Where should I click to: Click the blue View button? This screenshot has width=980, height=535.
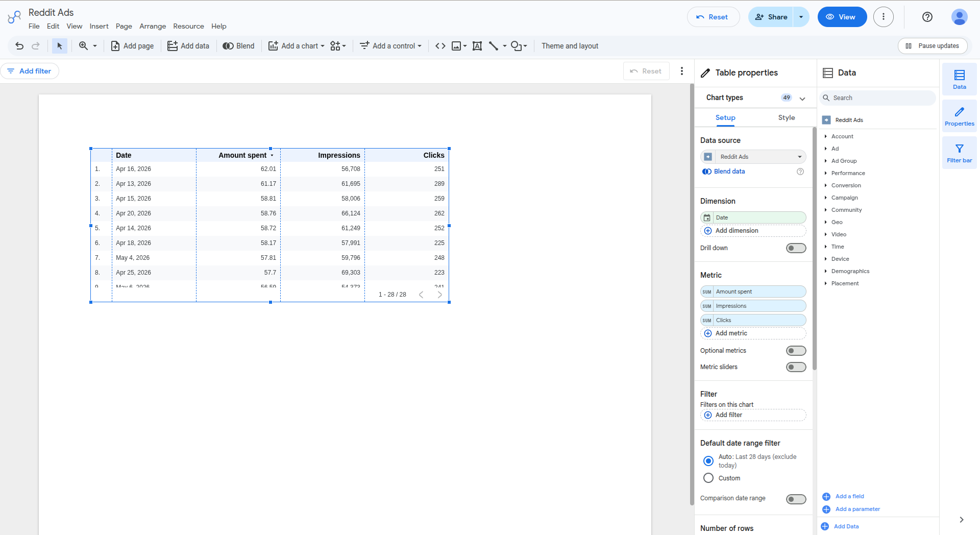842,17
